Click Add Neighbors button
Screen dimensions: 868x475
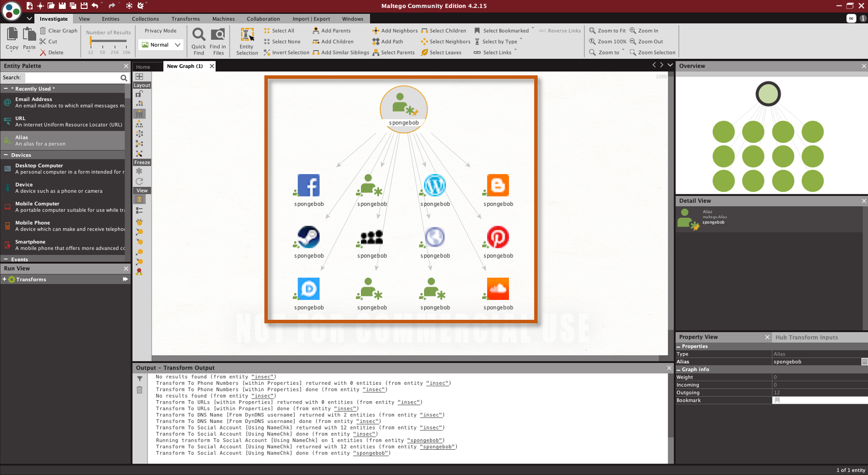tap(395, 31)
